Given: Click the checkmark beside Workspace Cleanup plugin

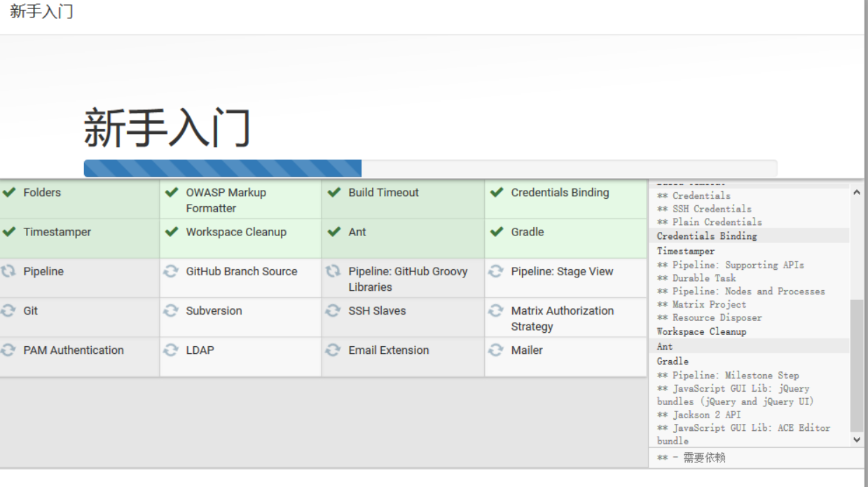Looking at the screenshot, I should (171, 232).
